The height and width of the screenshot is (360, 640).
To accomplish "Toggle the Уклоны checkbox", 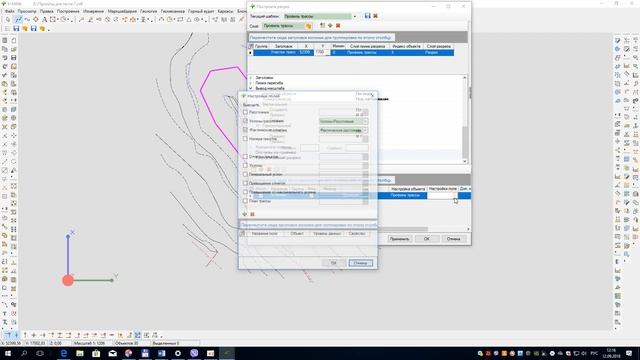I will [x=245, y=165].
